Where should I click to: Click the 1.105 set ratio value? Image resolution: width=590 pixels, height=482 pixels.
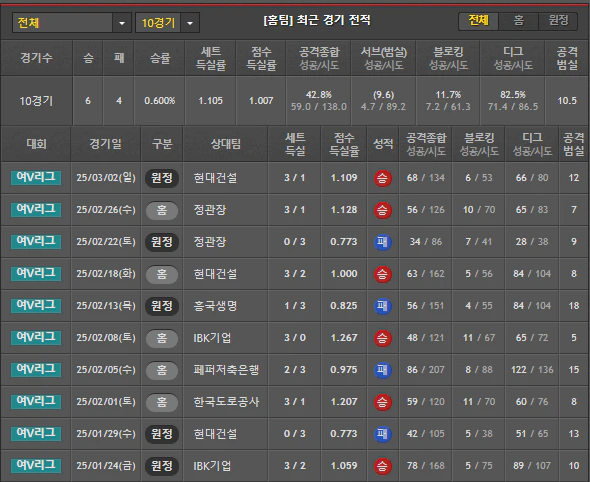point(211,101)
